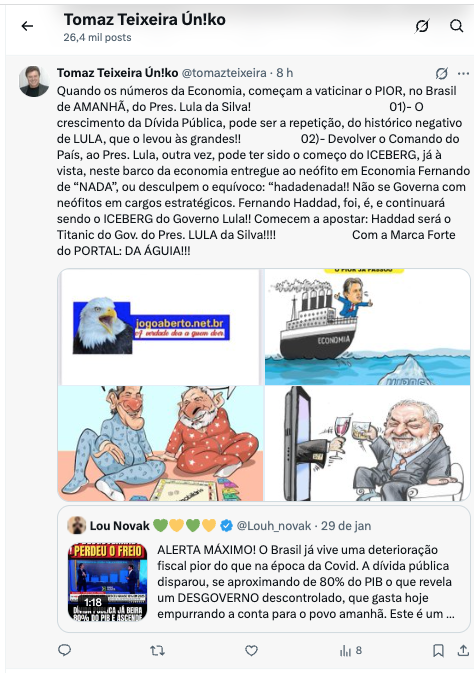
Task: Open the three-dot more menu on post
Action: coord(463,73)
